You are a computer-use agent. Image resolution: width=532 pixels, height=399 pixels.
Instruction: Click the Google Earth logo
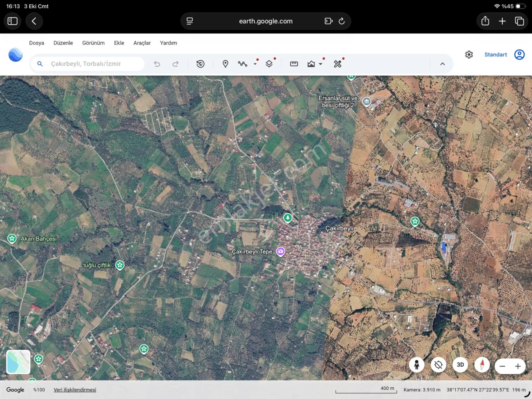(x=16, y=55)
